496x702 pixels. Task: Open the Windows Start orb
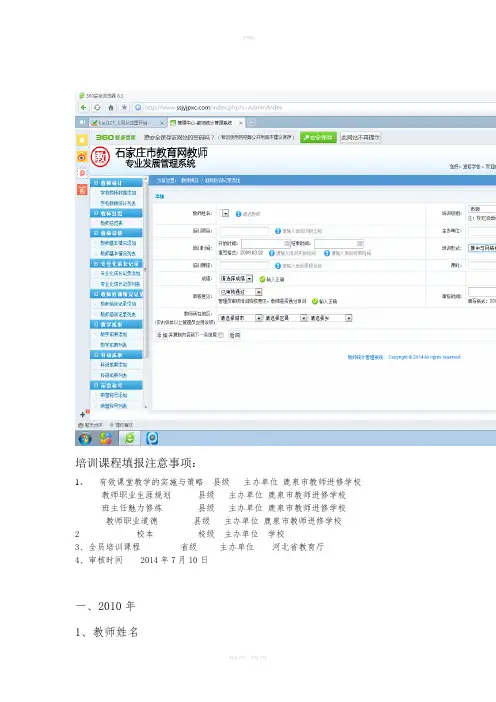[x=85, y=438]
